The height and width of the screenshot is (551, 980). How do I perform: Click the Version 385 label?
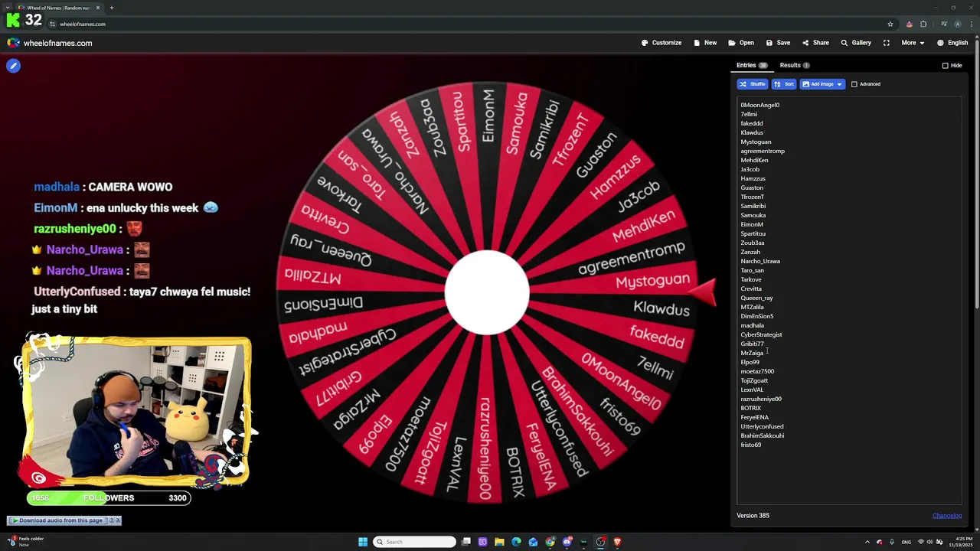click(753, 516)
